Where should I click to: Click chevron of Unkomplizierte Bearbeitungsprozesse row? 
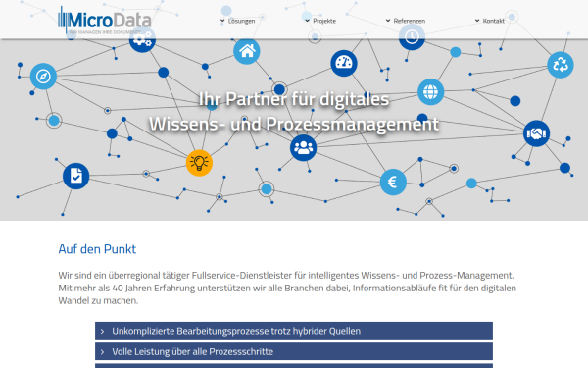(102, 332)
